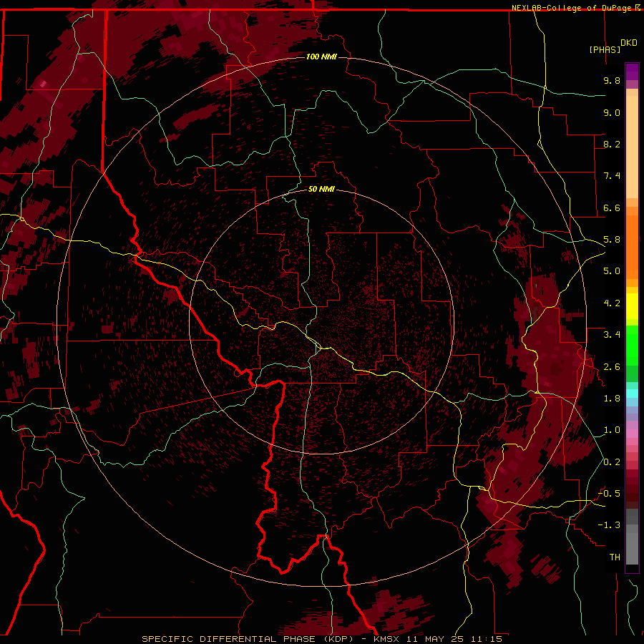The height and width of the screenshot is (644, 644).
Task: Click the 7.4 value on the color scale
Action: (x=612, y=176)
